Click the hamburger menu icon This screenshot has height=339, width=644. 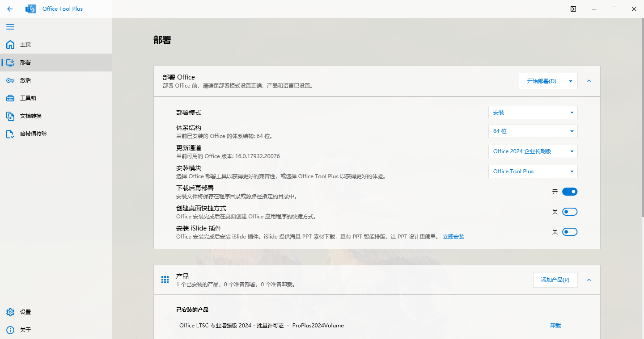pyautogui.click(x=10, y=27)
